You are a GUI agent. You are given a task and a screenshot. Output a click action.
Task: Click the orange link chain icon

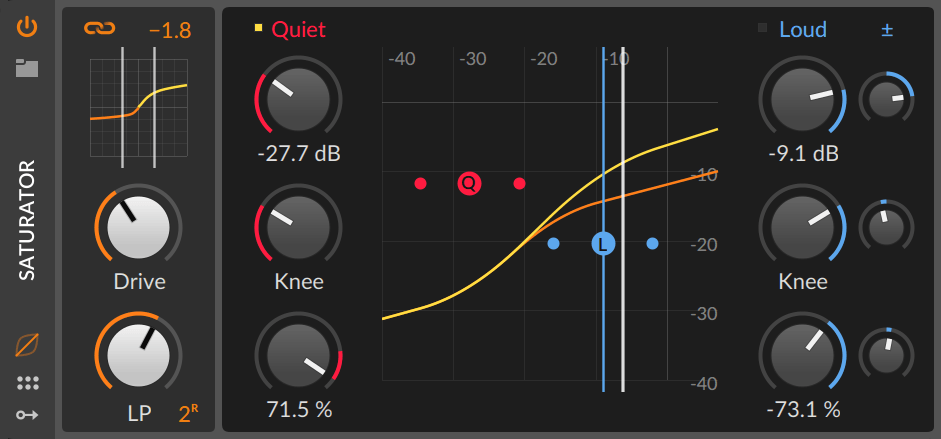click(x=100, y=28)
